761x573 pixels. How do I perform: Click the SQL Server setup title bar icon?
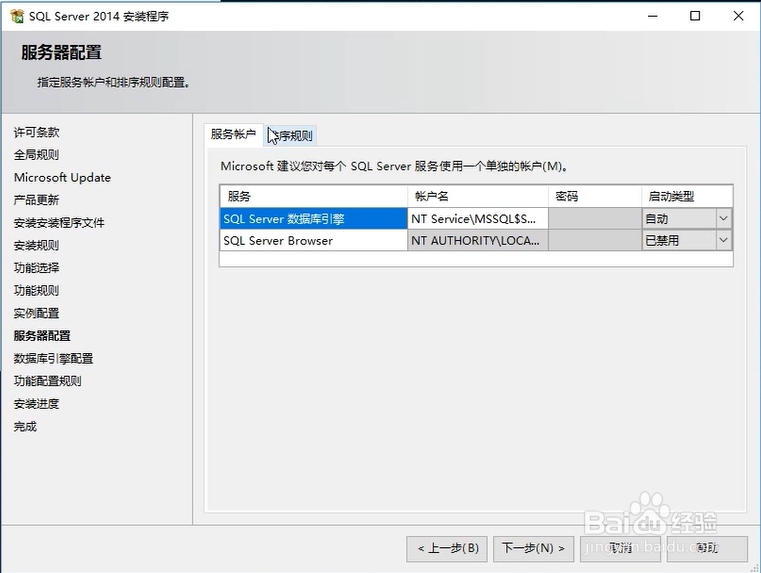[17, 16]
